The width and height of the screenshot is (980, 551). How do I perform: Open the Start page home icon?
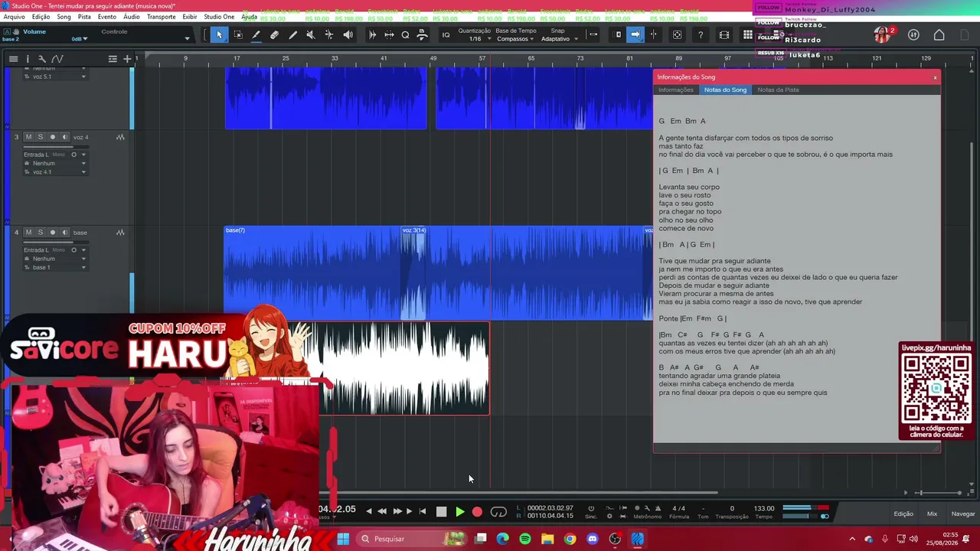939,34
